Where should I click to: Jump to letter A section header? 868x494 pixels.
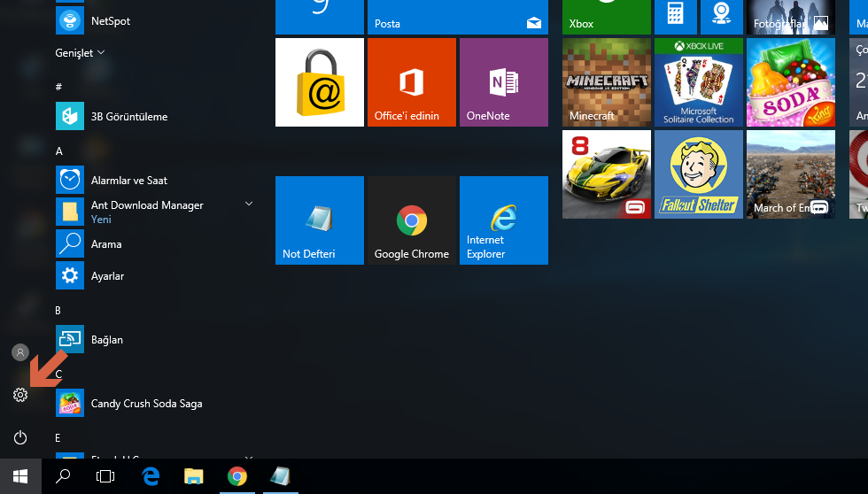pos(59,151)
